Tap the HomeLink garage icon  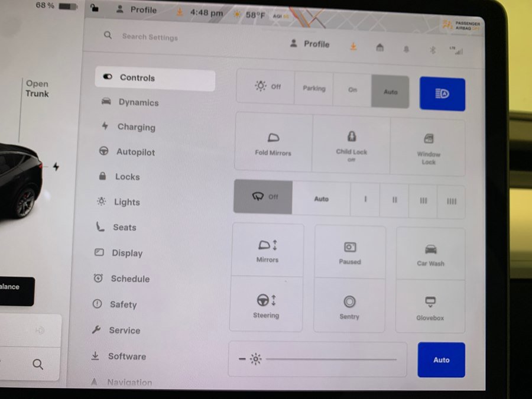(x=379, y=48)
